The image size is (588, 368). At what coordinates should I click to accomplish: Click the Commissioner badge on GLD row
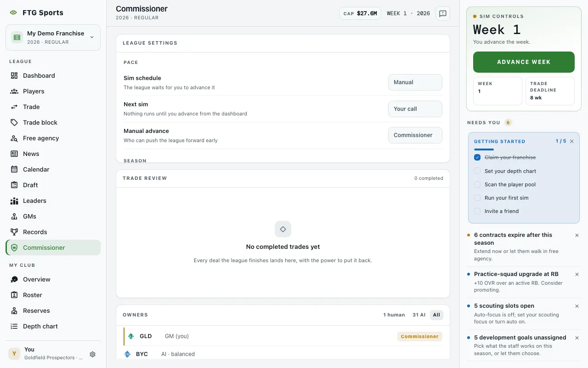coord(420,336)
